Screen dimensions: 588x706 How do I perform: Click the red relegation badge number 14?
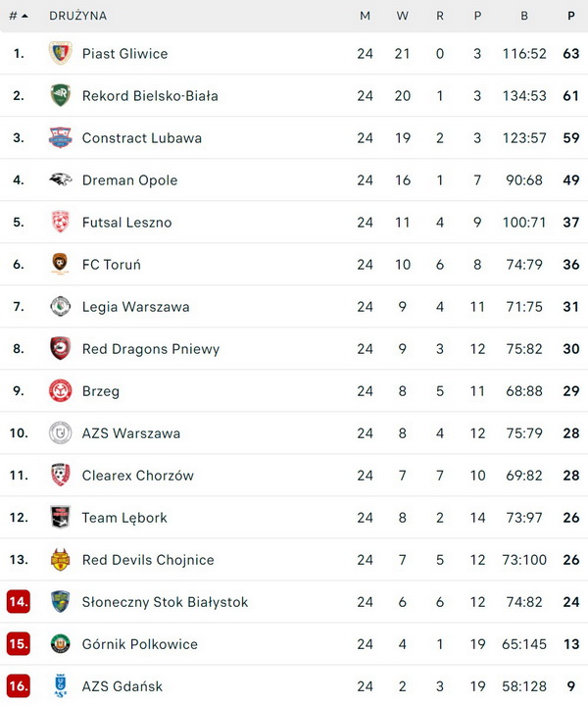coord(19,602)
